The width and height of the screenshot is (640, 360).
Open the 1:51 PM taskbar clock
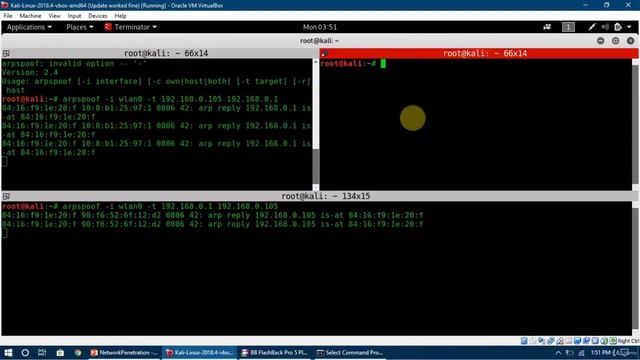(x=601, y=353)
